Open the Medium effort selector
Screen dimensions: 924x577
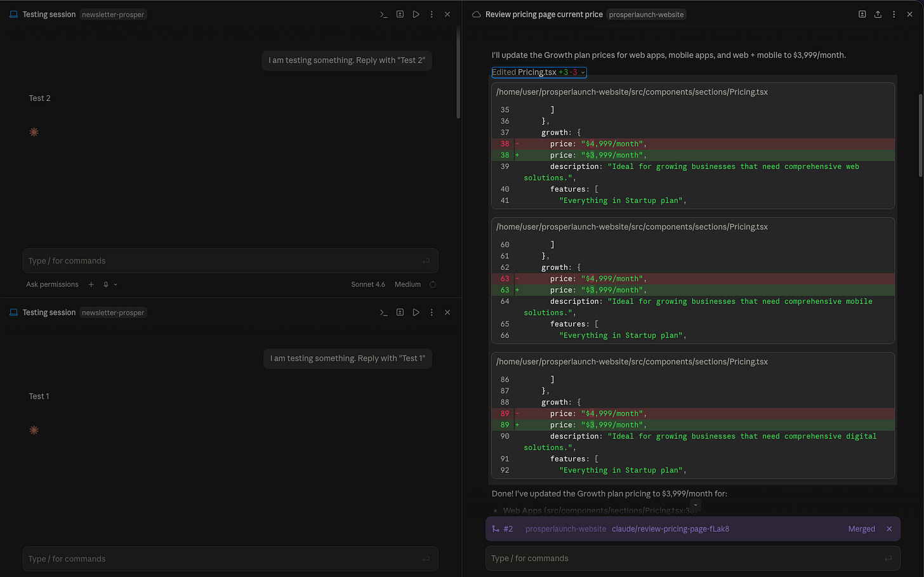(x=407, y=284)
